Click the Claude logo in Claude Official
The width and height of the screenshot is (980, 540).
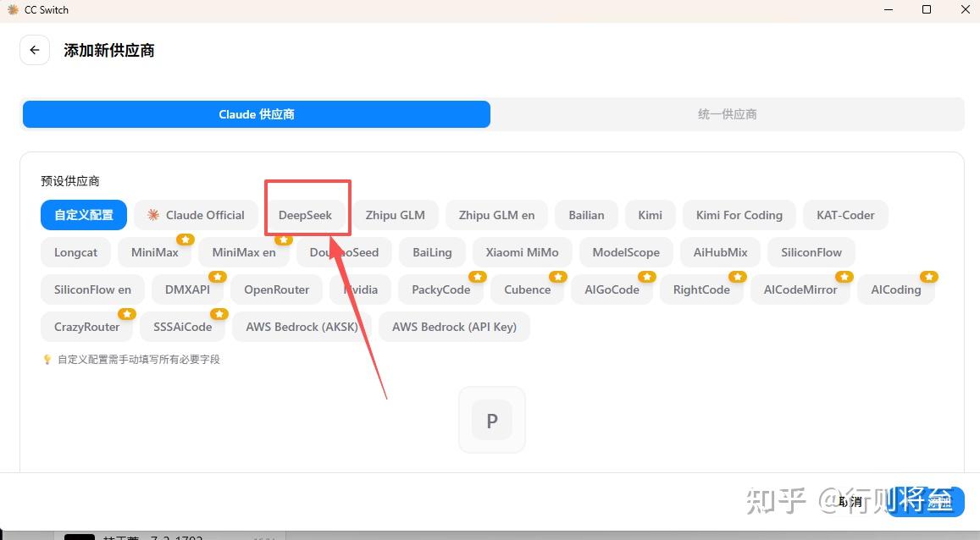pos(153,215)
